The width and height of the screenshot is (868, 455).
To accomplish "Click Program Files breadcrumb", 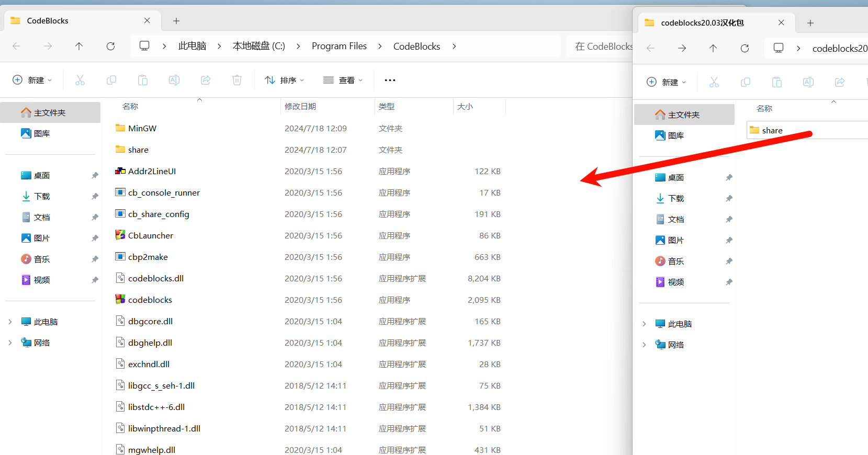I will [x=339, y=46].
